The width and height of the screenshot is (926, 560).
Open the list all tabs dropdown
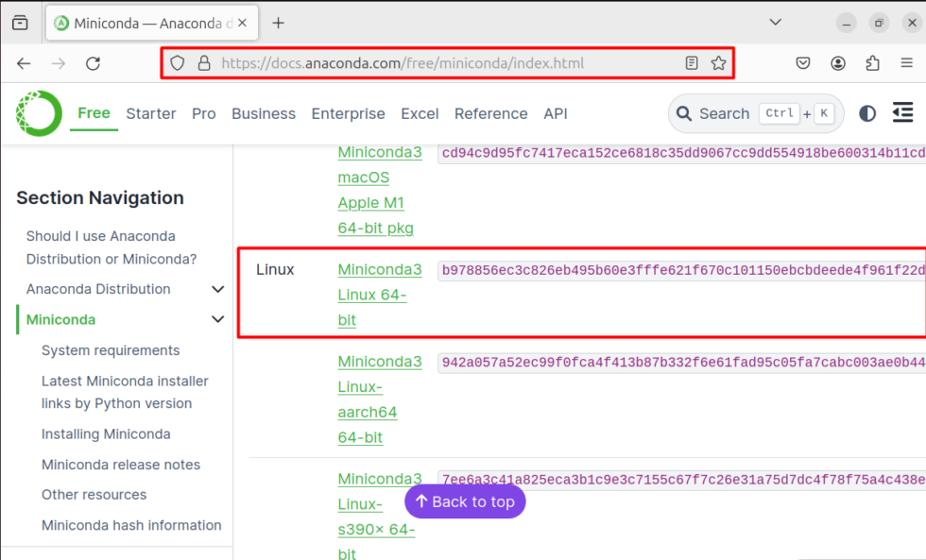tap(776, 23)
